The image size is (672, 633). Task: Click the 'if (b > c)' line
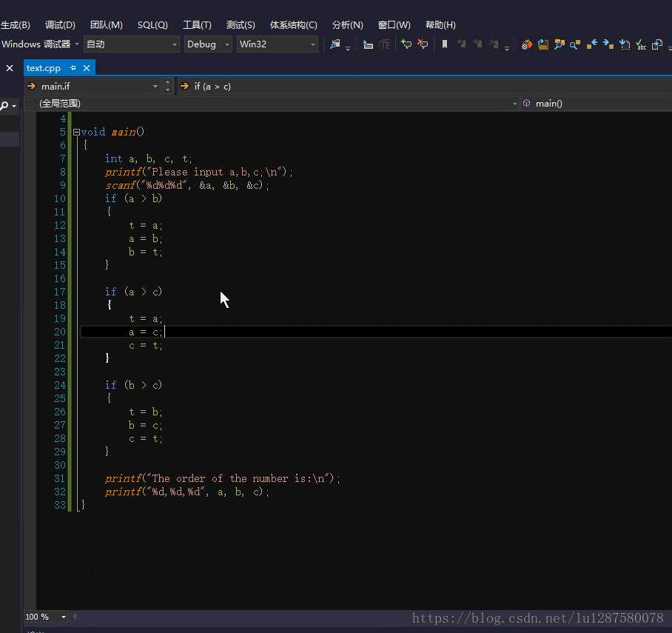pos(133,385)
